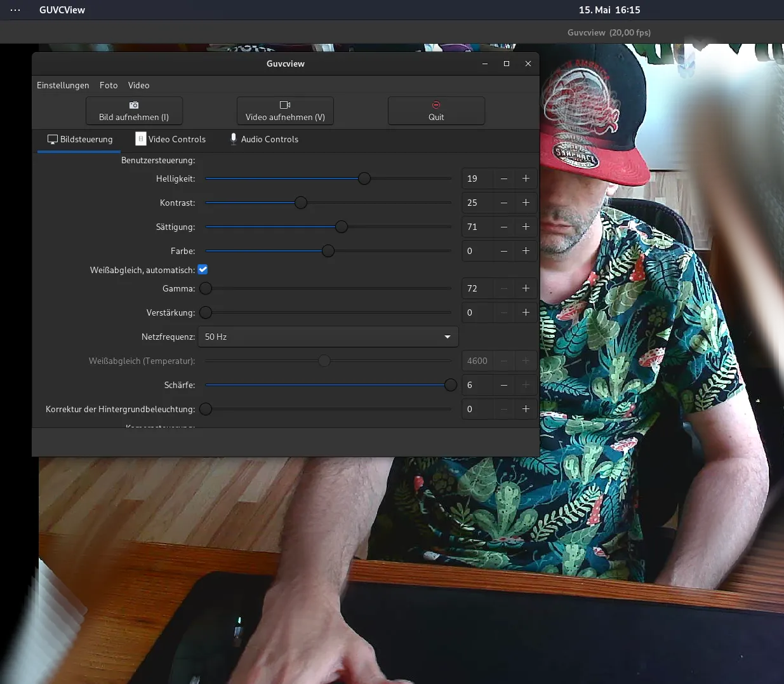Click the red Quit icon
The image size is (784, 684).
tap(436, 105)
